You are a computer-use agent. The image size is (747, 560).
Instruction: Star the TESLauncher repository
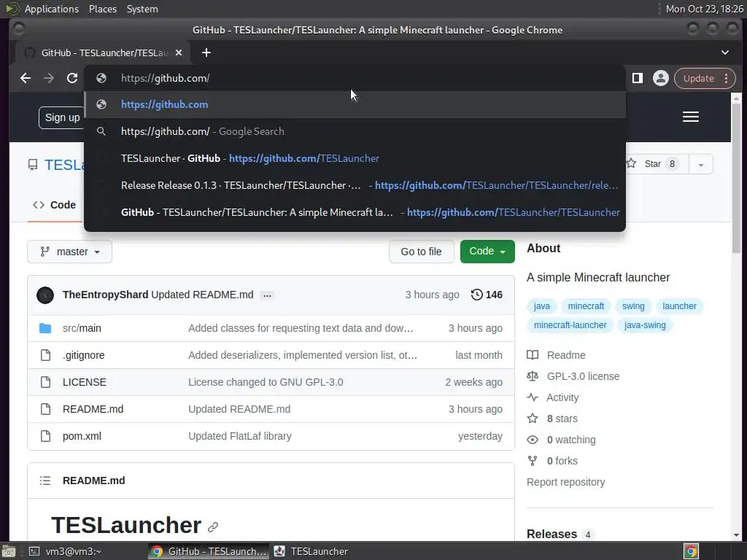[x=657, y=164]
